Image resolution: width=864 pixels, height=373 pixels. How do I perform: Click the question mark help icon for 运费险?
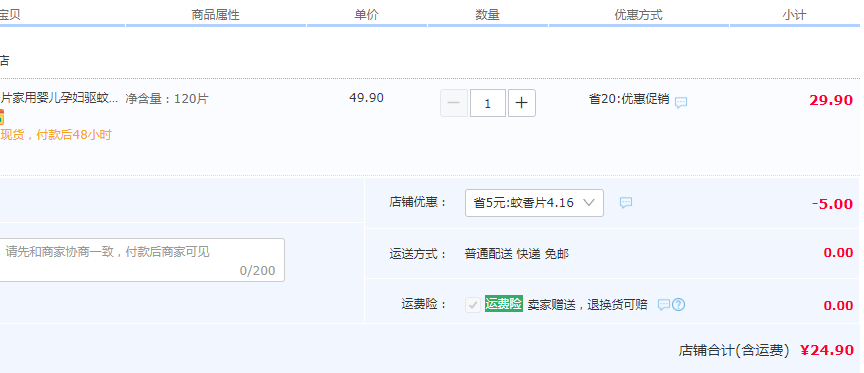(679, 305)
